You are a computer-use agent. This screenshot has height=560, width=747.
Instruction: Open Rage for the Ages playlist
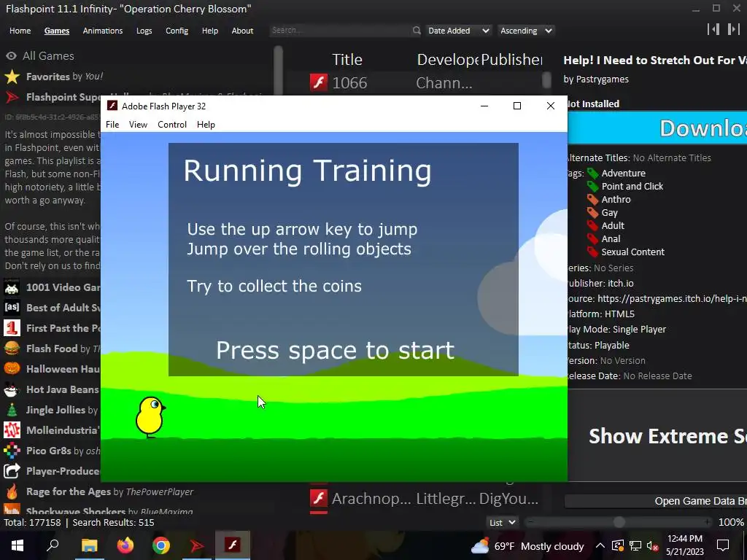pos(98,491)
